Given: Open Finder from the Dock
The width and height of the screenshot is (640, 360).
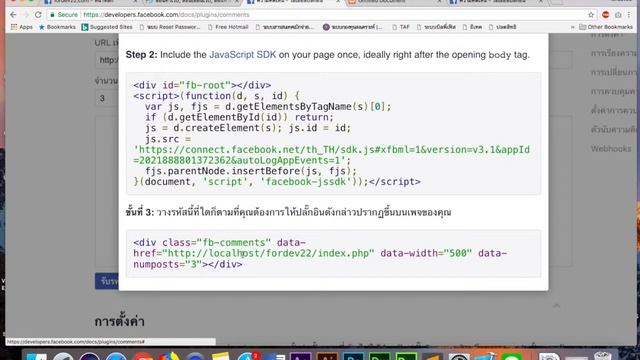Looking at the screenshot, I should pos(37,356).
